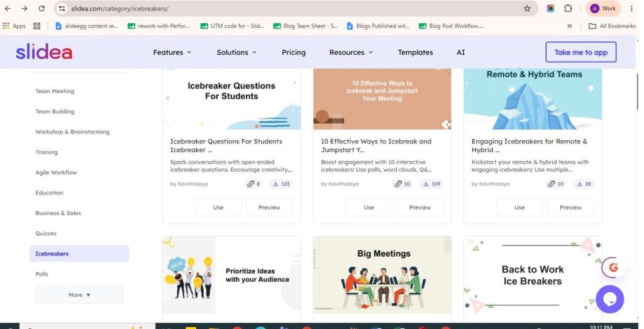Click the slidea logo

click(x=44, y=52)
